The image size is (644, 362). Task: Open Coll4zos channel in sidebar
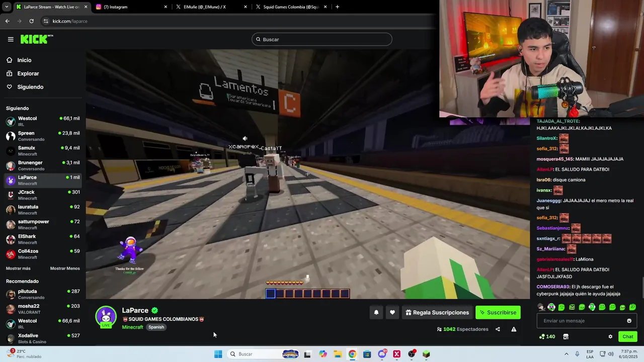coord(43,253)
